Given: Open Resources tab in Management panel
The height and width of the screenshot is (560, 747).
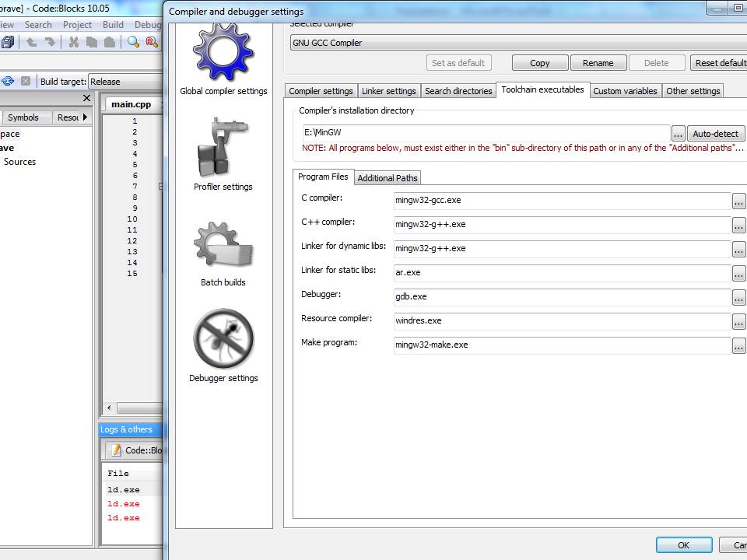Looking at the screenshot, I should [68, 117].
